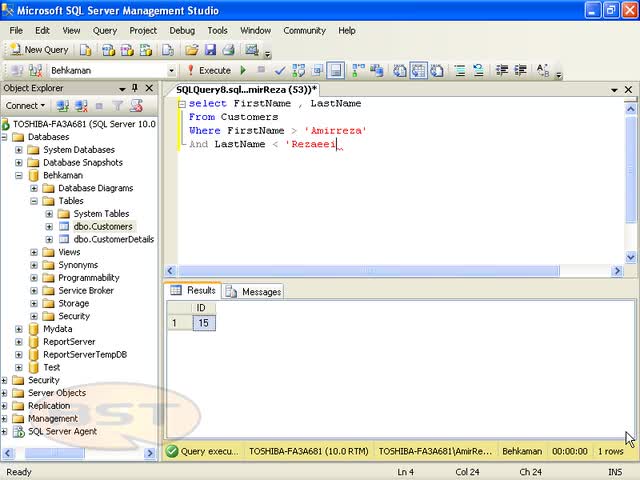Select the Server Objects folder

(57, 393)
